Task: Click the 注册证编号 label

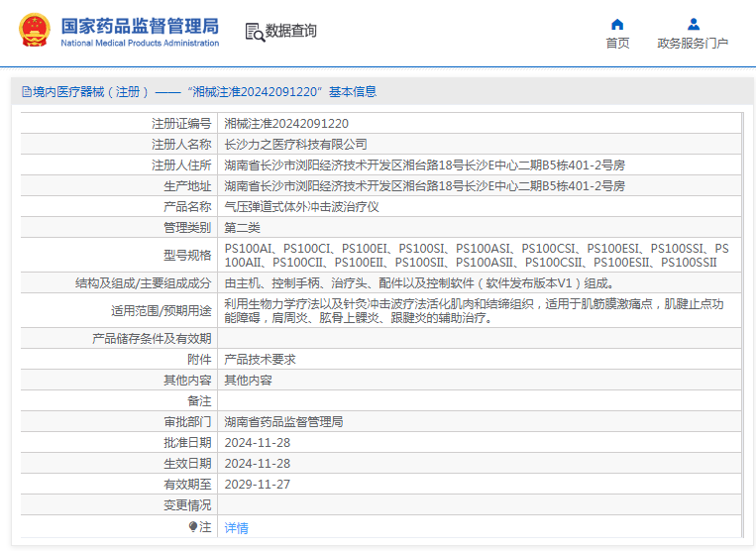Action: click(181, 124)
